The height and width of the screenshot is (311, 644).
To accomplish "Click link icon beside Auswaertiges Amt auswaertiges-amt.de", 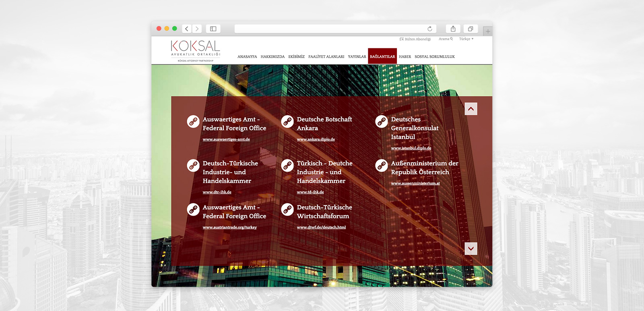I will (x=193, y=121).
